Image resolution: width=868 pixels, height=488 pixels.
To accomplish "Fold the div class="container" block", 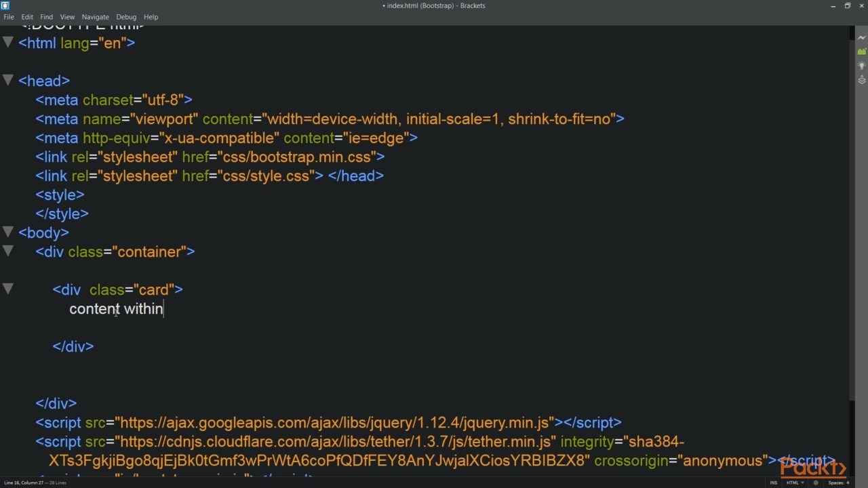I will click(x=7, y=251).
